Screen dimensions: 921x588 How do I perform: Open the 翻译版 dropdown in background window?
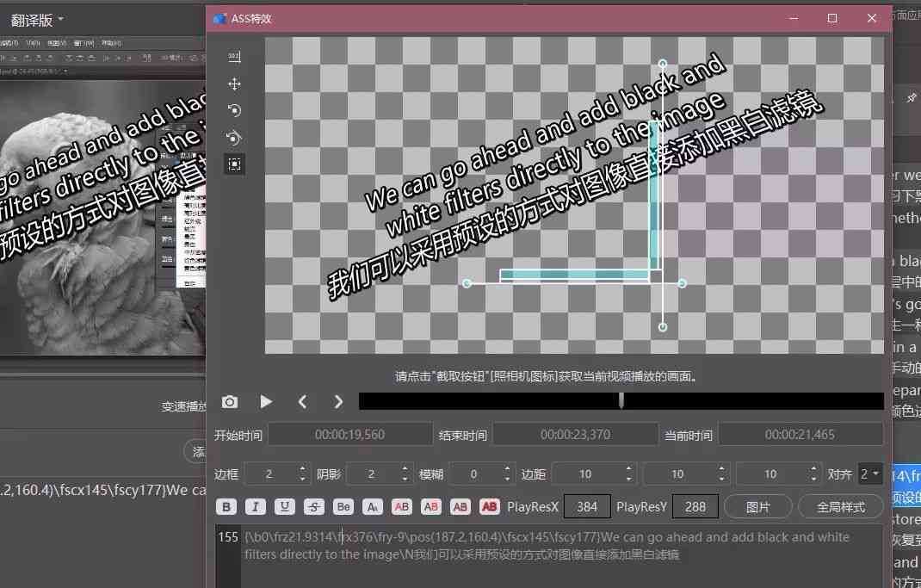37,21
